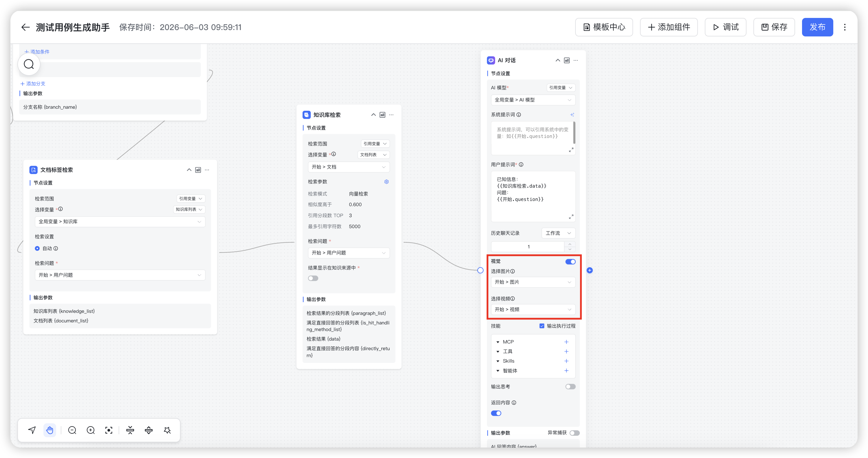Collapse the 文档标签检索 node chevron

(189, 170)
